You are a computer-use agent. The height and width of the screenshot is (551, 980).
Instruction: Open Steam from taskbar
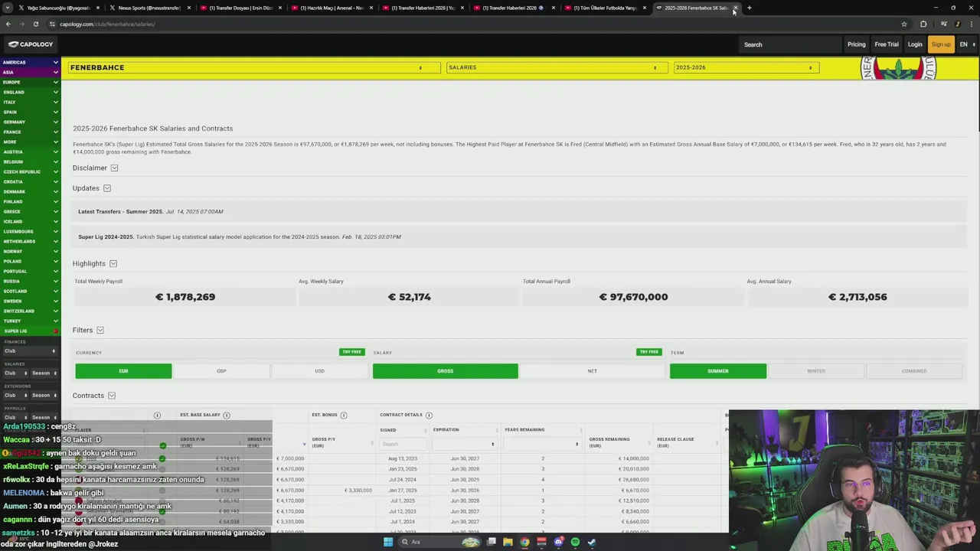click(592, 542)
